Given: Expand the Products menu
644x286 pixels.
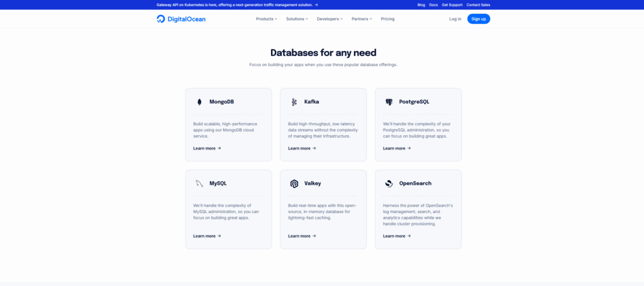Looking at the screenshot, I should [267, 19].
